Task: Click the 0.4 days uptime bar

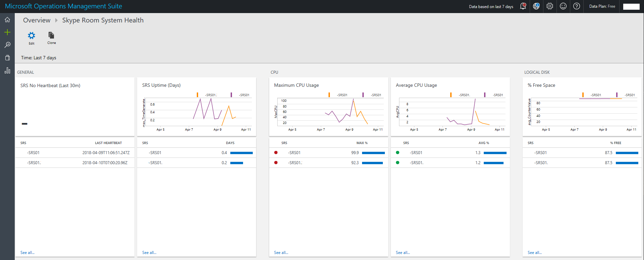Action: point(241,153)
